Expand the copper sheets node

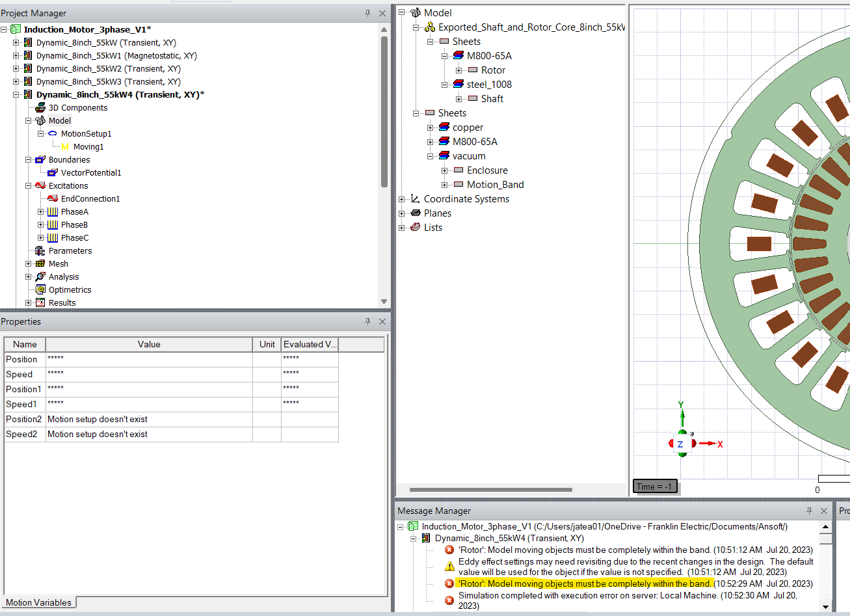coord(430,127)
